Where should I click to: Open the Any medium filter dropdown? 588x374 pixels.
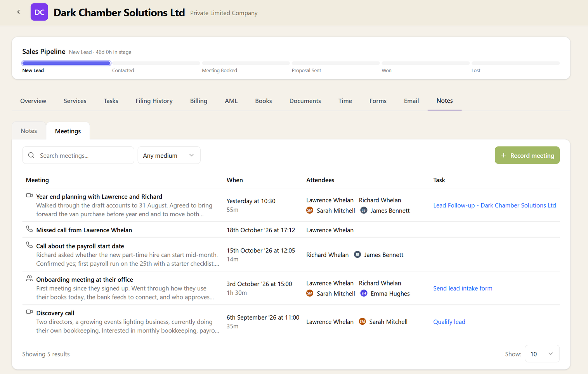169,155
